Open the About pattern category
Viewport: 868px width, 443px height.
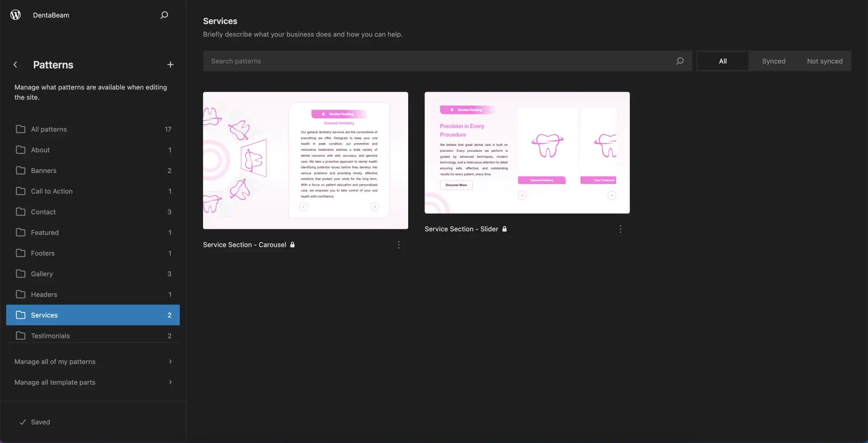[x=93, y=150]
